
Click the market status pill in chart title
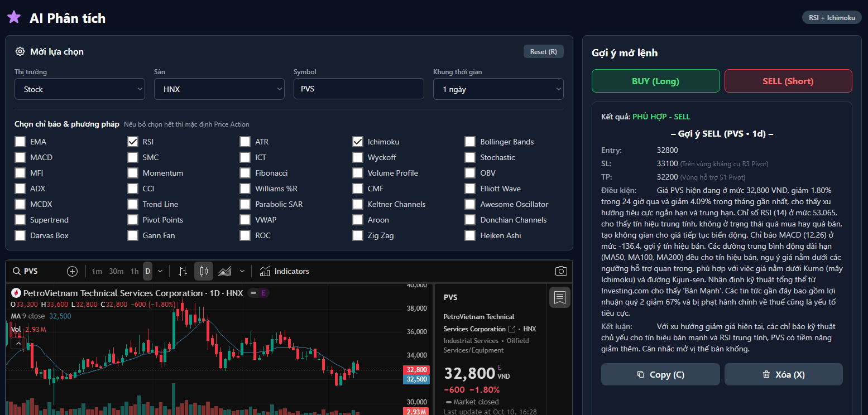[253, 293]
